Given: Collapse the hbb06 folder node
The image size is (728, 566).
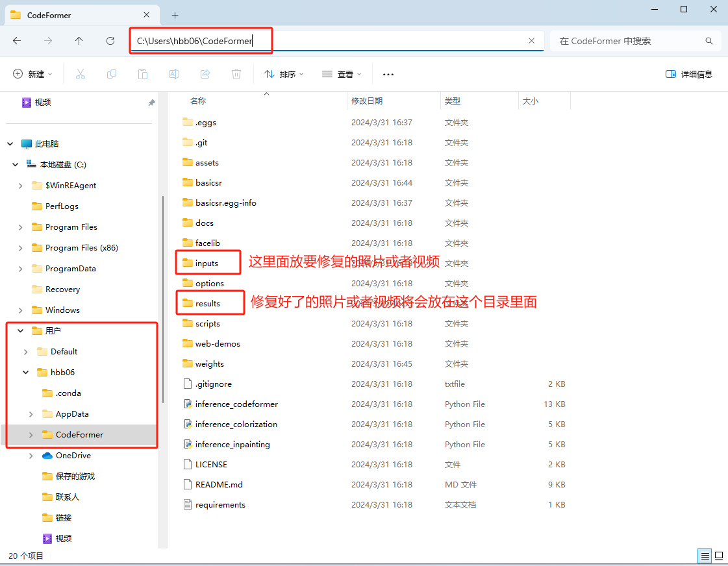Looking at the screenshot, I should coord(25,372).
